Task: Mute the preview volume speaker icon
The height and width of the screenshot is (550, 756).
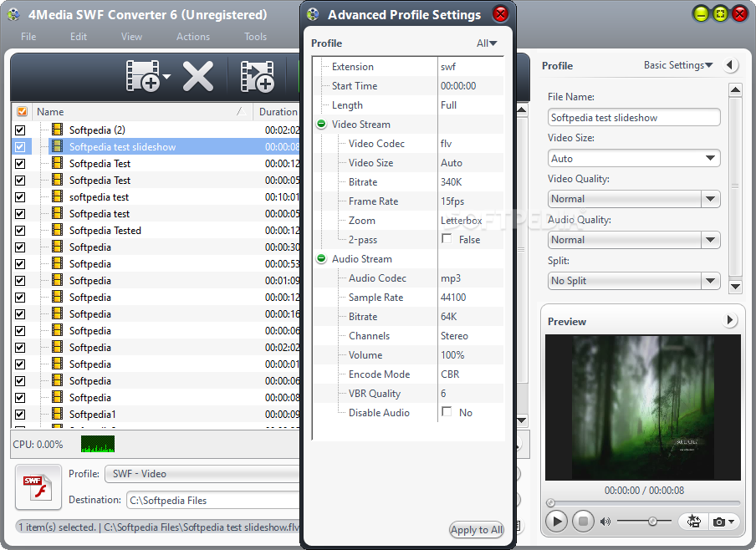Action: [605, 522]
